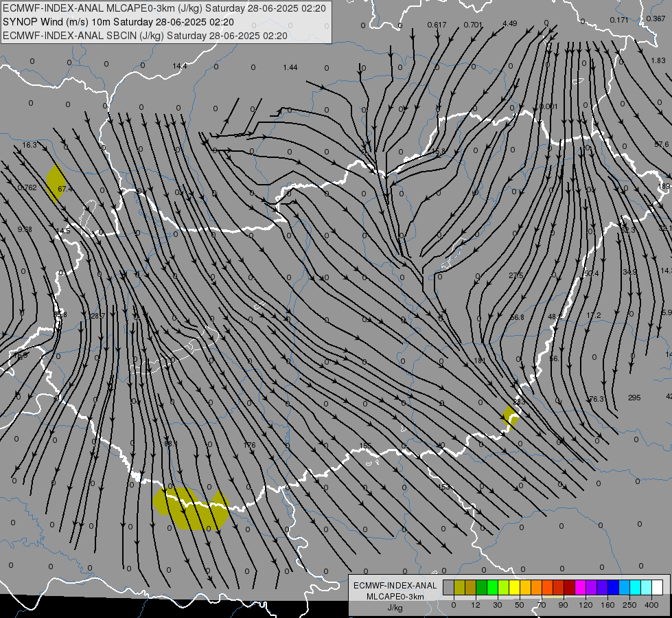Select the map value 50.4
This screenshot has width=672, height=618.
pos(591,273)
